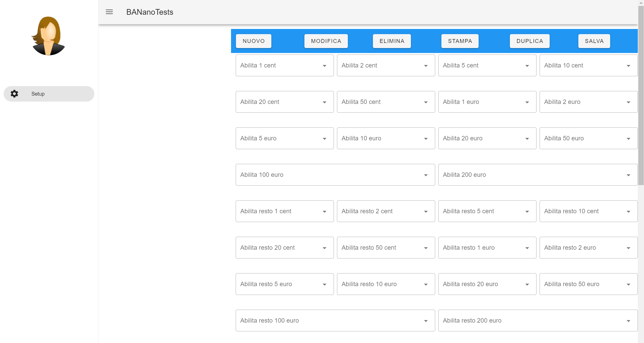Viewport: 644px width, 343px height.
Task: Click the user avatar picture
Action: tap(48, 36)
